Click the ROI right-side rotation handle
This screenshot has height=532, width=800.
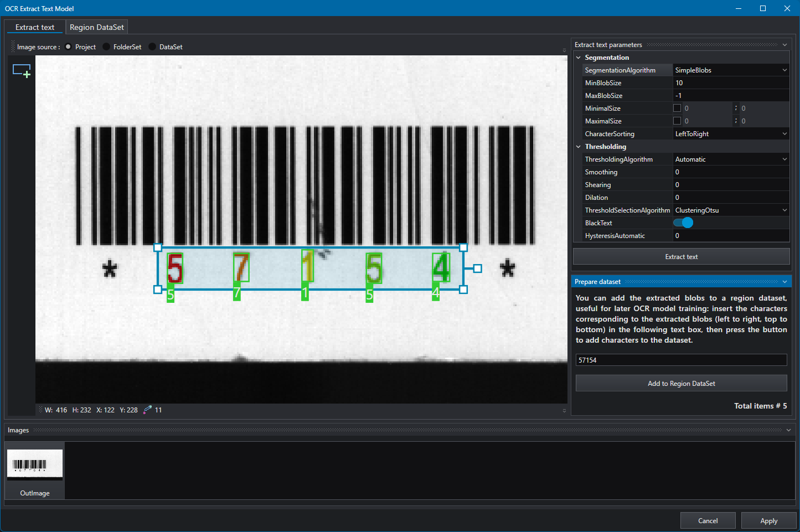[x=477, y=268]
